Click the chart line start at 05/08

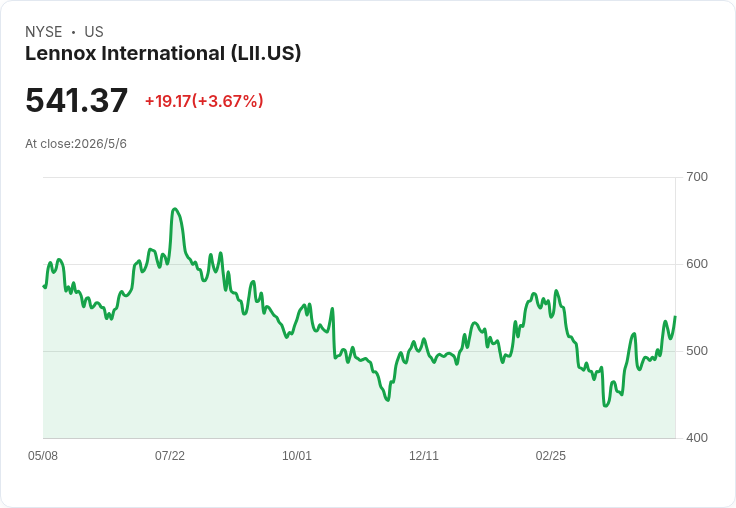[x=44, y=285]
